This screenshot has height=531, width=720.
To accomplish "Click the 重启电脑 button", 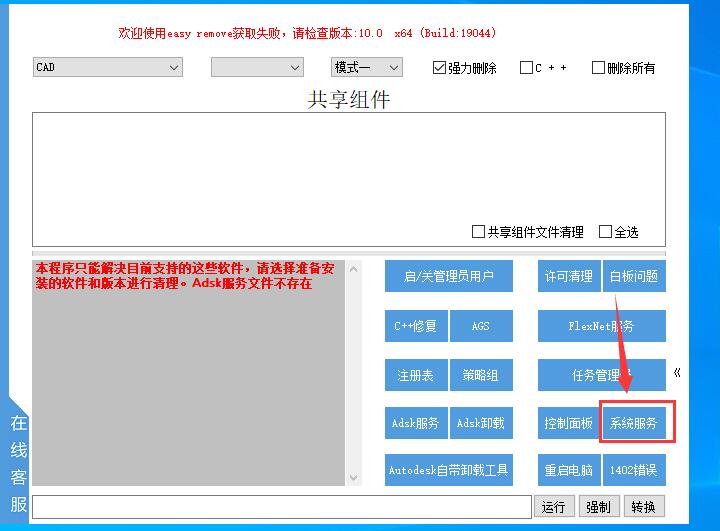I will point(568,470).
